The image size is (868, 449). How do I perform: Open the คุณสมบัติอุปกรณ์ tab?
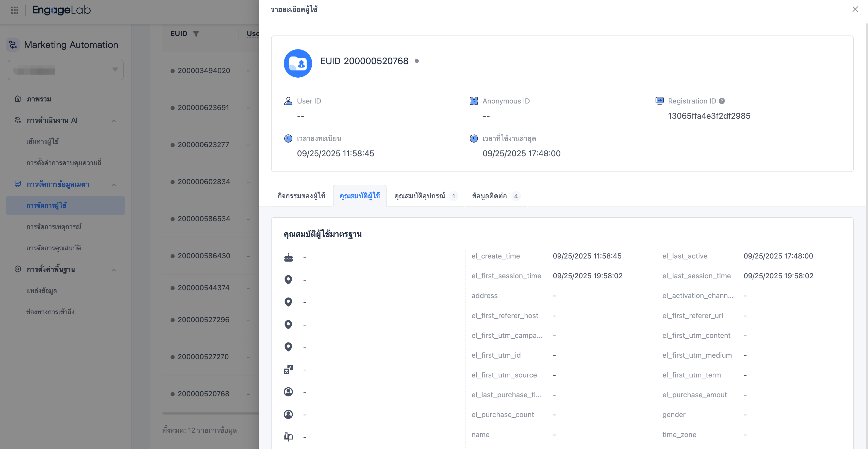pos(426,196)
